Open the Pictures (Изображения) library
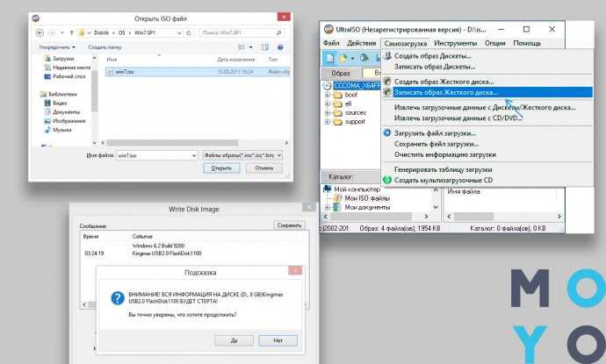Viewport: 606px width, 364px height. (x=65, y=121)
